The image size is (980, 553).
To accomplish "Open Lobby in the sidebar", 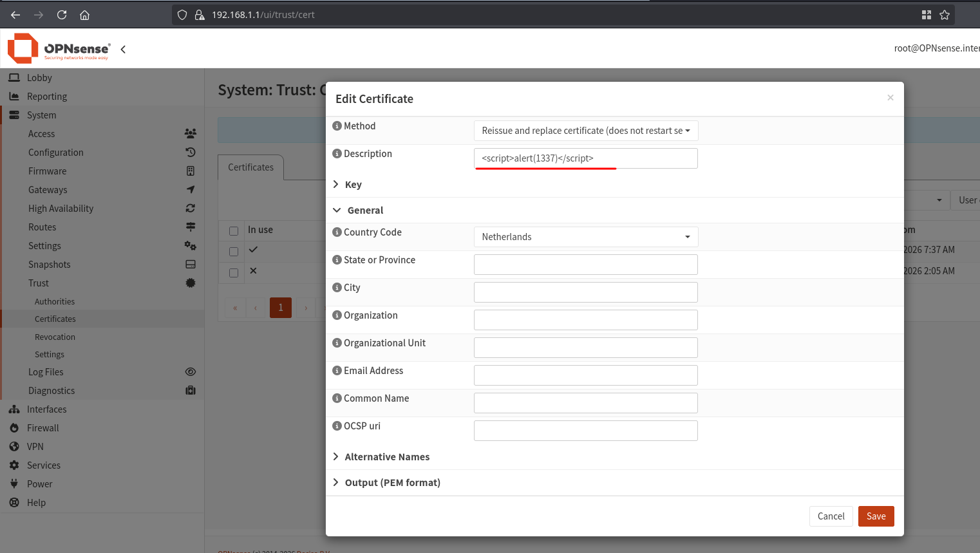I will point(39,78).
